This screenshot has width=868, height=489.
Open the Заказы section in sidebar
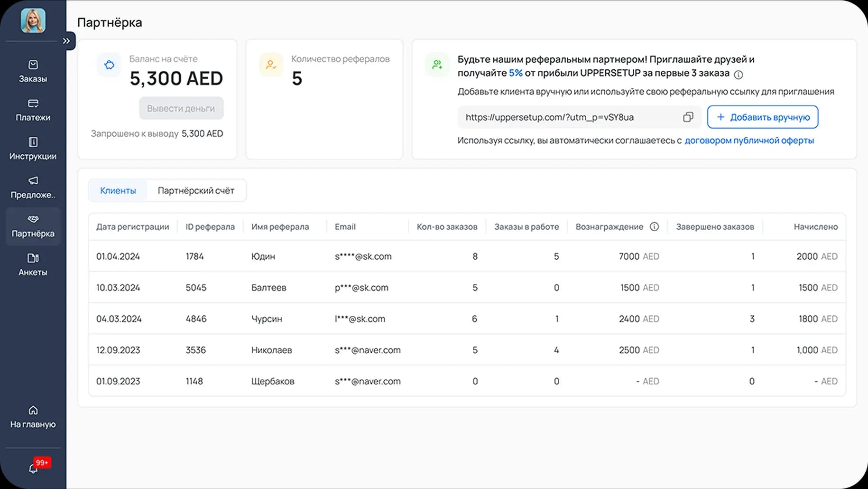coord(33,71)
